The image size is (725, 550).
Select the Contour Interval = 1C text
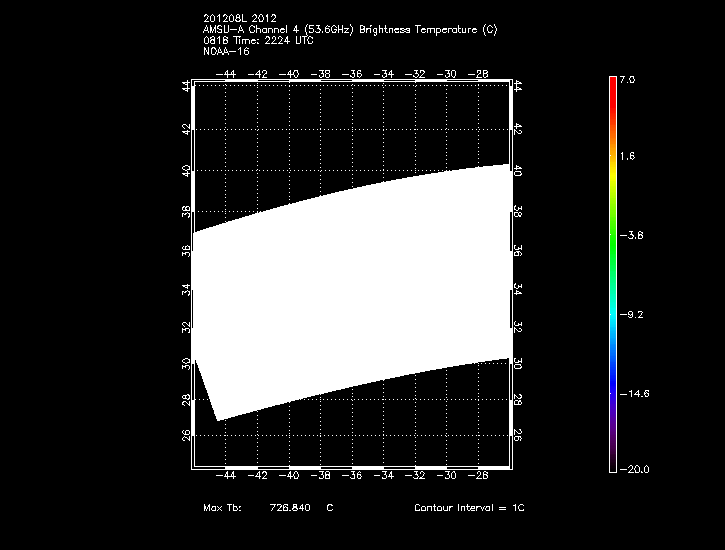(x=469, y=508)
